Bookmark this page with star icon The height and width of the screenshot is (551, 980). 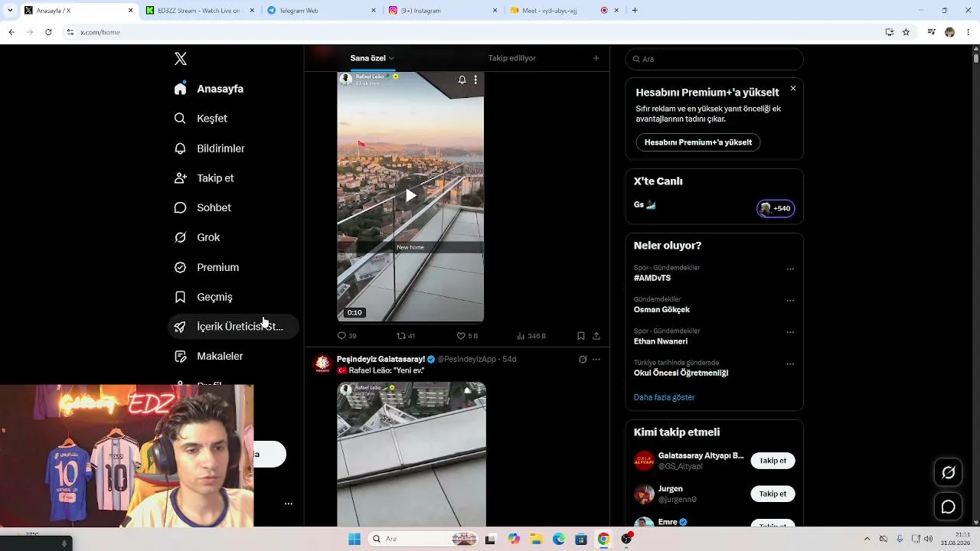pos(906,32)
